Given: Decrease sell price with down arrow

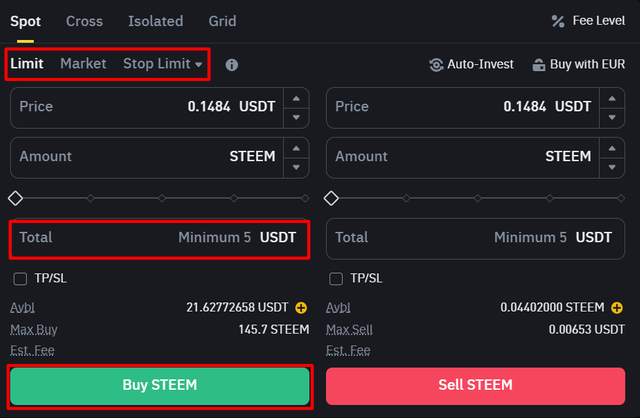Looking at the screenshot, I should click(x=612, y=118).
